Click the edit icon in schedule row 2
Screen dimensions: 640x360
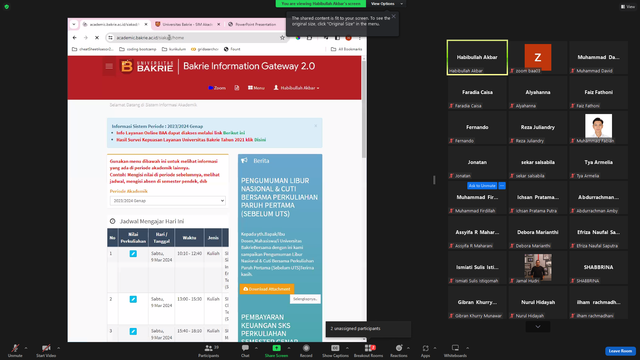133,299
